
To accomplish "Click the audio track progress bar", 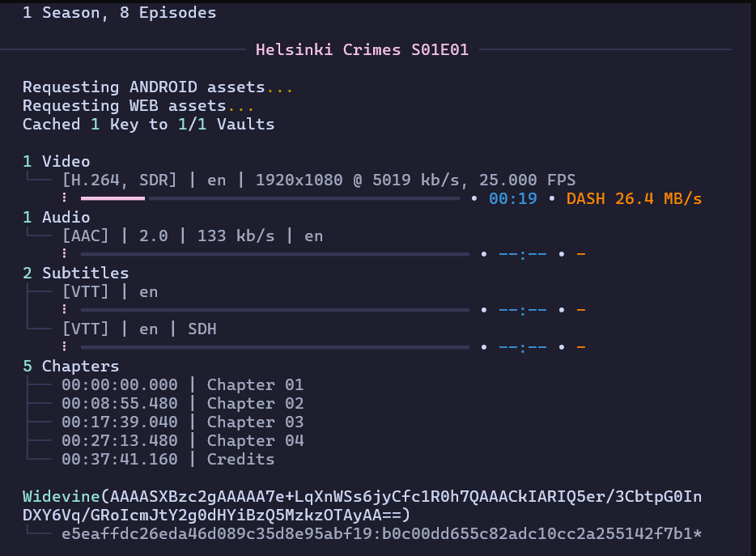I will point(274,254).
